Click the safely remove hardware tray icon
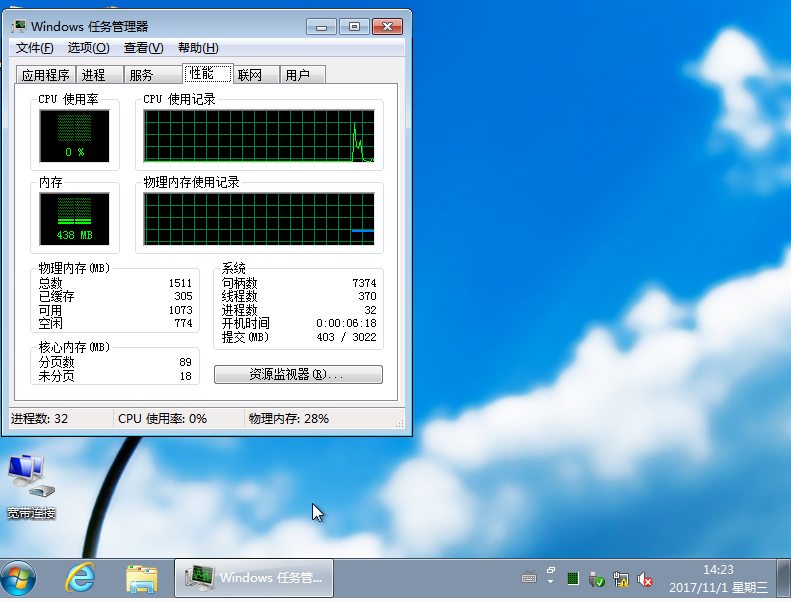 pyautogui.click(x=596, y=579)
